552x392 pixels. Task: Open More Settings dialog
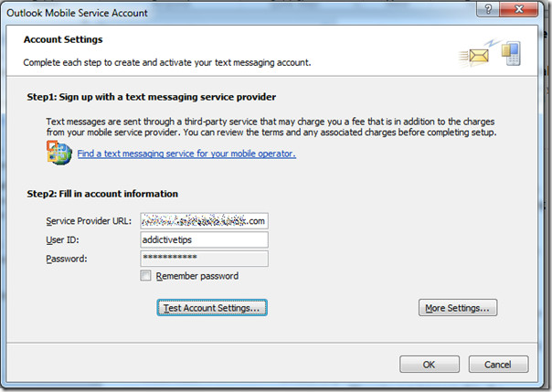458,308
